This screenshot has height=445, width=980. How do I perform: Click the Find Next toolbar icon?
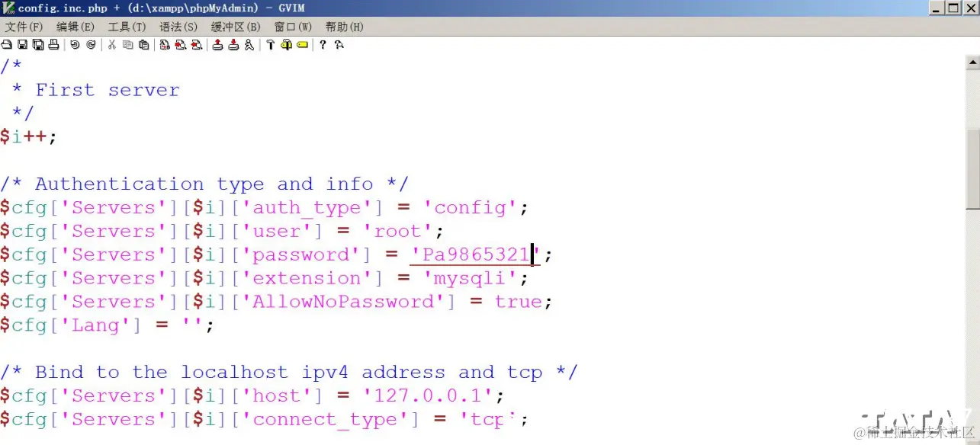tap(181, 45)
